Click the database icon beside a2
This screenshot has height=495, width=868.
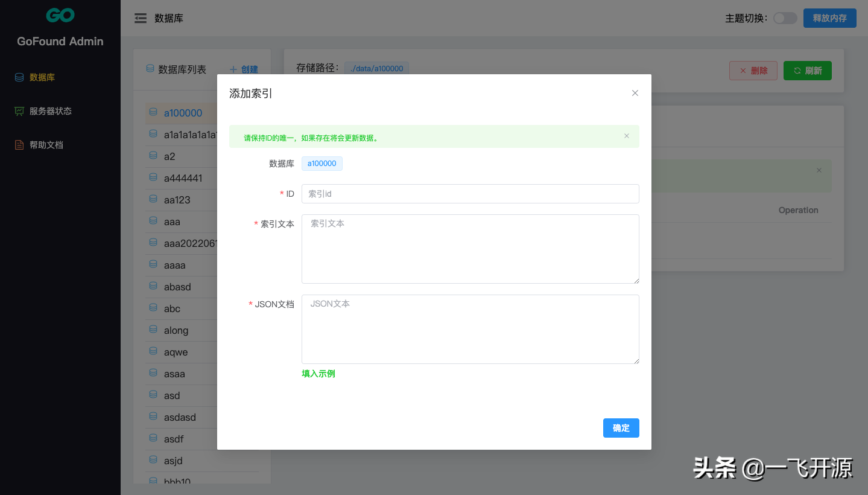pos(153,156)
